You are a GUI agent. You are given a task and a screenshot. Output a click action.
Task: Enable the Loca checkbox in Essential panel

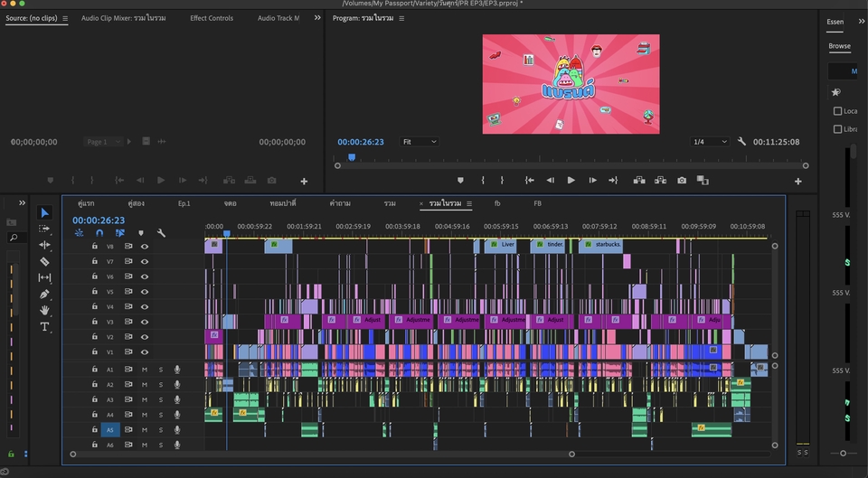click(837, 111)
